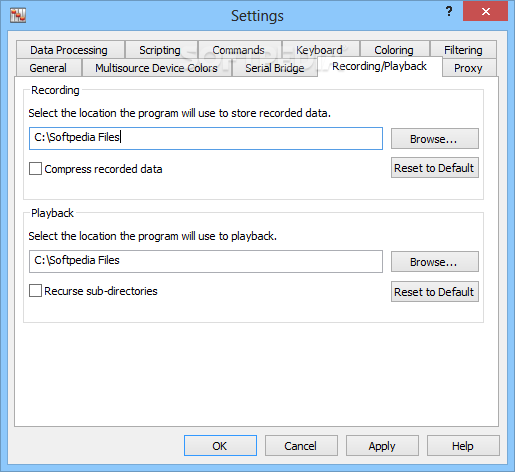Open the Commands tab

(240, 50)
